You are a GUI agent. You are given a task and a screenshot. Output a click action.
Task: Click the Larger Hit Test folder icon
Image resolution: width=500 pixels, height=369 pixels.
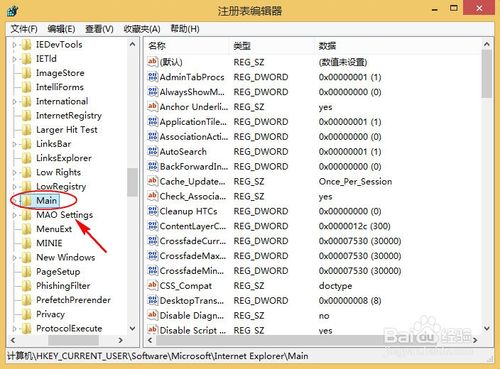(27, 130)
